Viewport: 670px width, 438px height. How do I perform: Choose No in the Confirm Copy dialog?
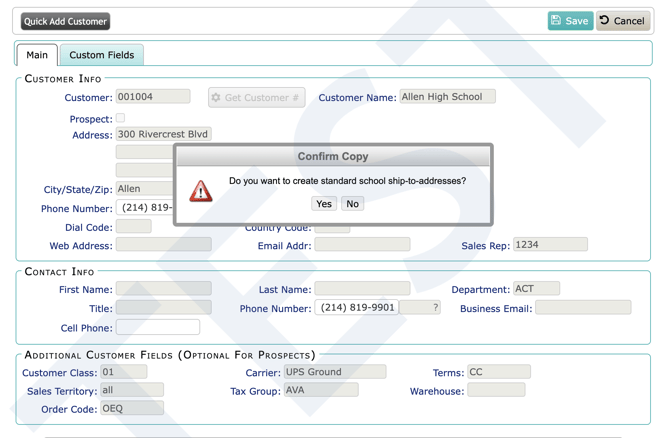[353, 204]
